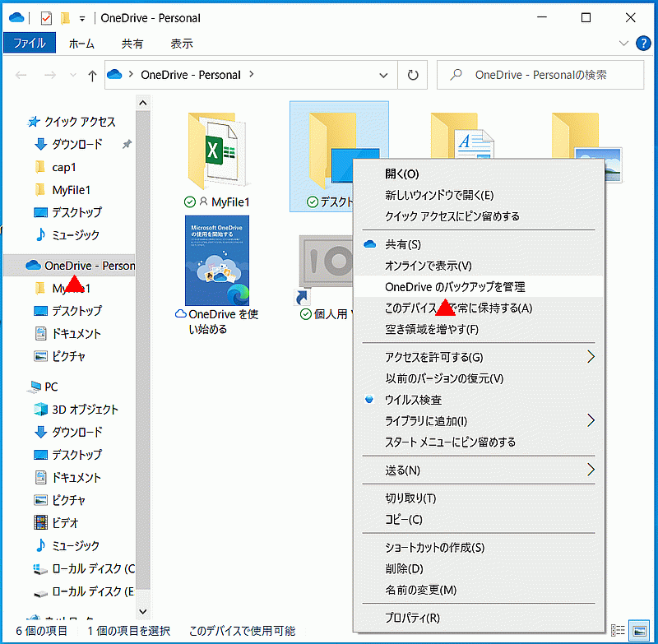Screen dimensions: 658x644
Task: Select ショートカットの作成(S)
Action: (479, 548)
